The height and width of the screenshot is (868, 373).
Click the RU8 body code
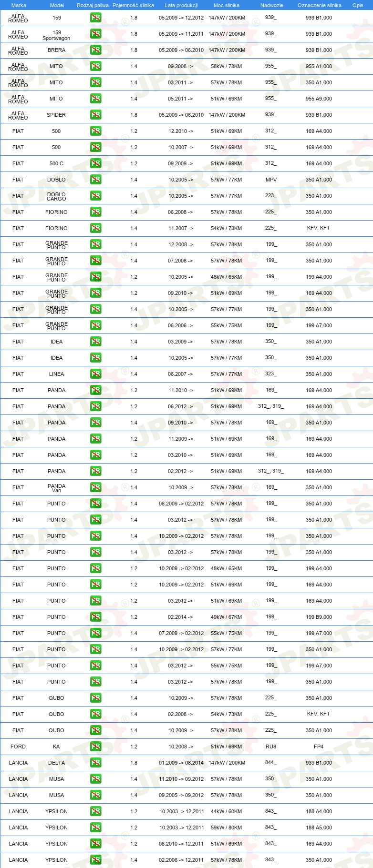point(271,747)
